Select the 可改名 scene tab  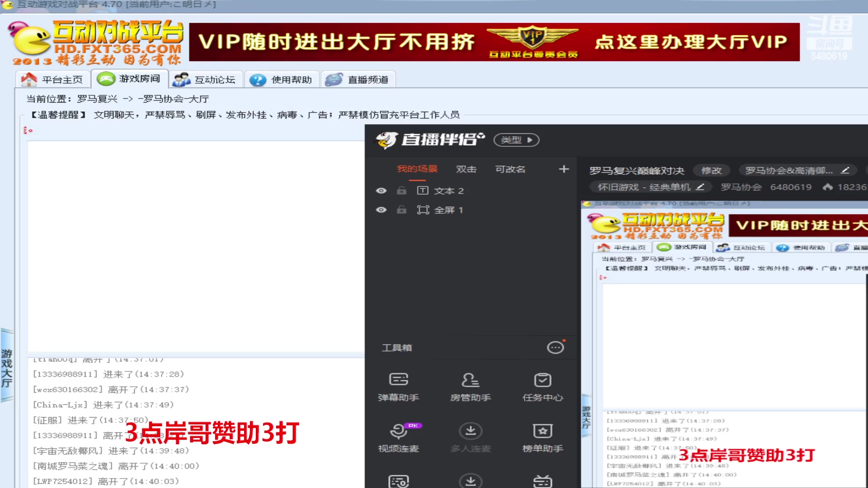point(510,169)
